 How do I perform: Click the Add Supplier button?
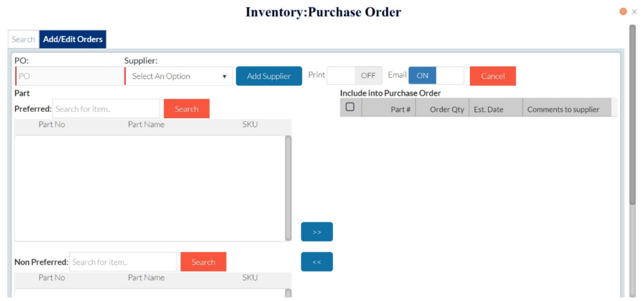pos(269,77)
